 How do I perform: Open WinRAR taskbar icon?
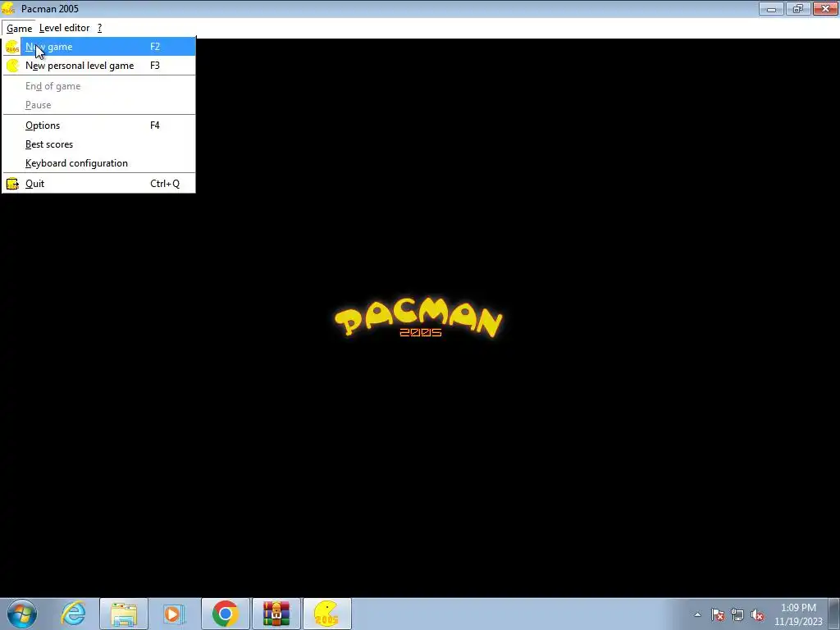(x=276, y=614)
